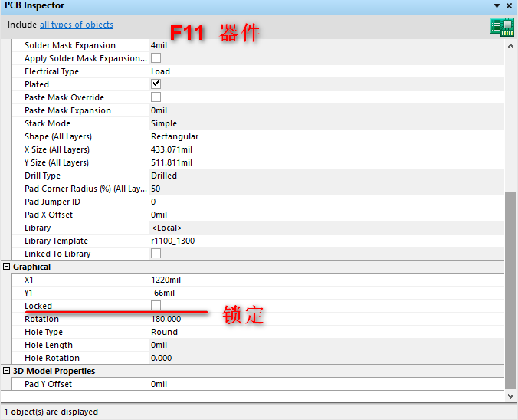518x420 pixels.
Task: Uncheck the Plated checkbox
Action: coord(156,84)
